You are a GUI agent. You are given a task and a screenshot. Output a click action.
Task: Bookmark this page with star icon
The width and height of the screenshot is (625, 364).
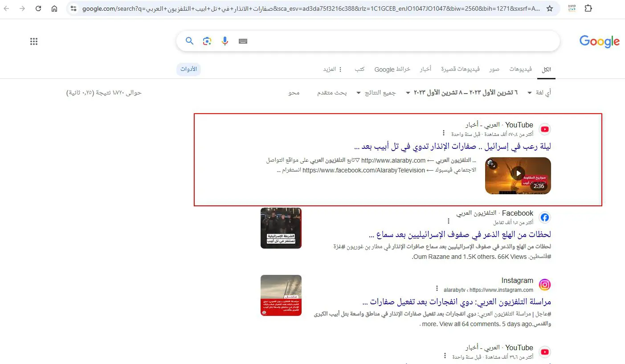(x=550, y=8)
